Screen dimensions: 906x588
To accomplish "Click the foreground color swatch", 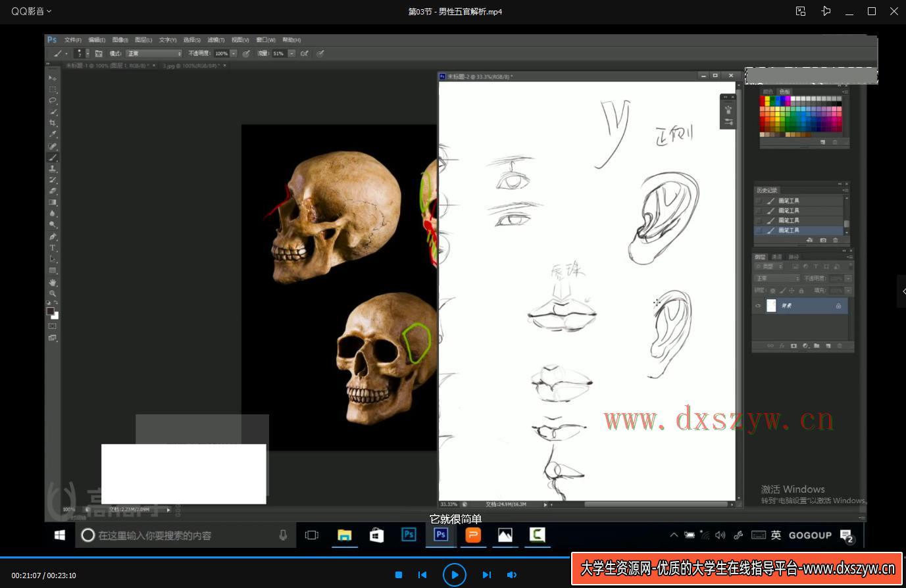I will (x=51, y=311).
